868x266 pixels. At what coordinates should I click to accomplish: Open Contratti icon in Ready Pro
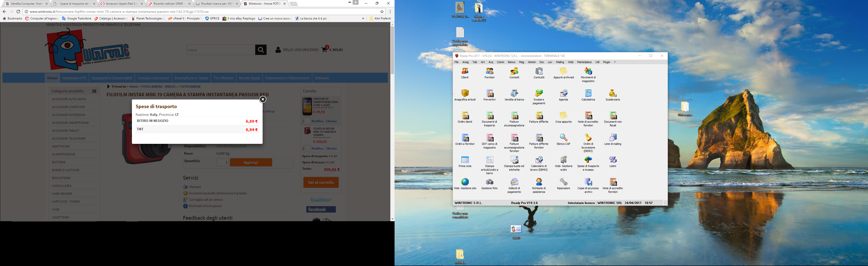point(539,71)
